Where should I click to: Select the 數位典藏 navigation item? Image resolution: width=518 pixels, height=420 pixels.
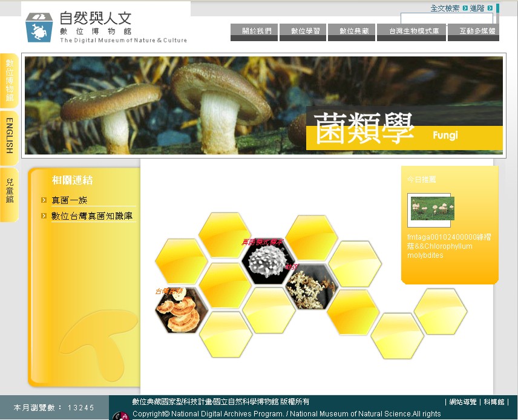click(351, 31)
